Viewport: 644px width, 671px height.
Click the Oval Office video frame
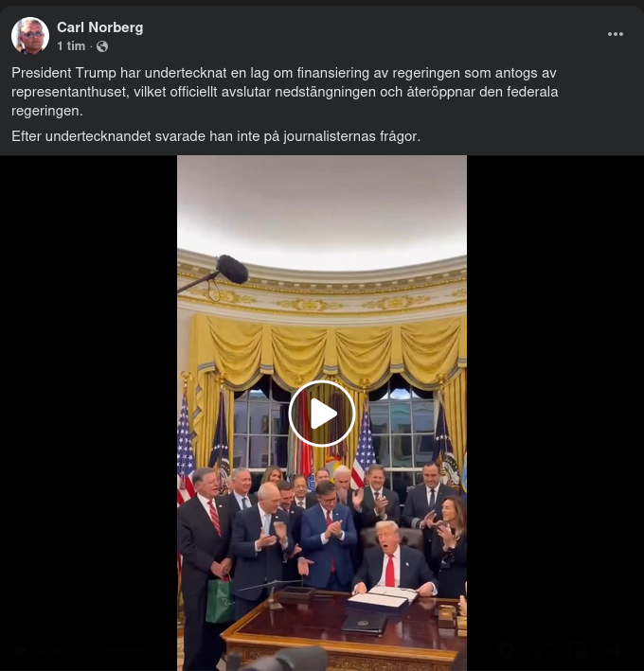click(x=322, y=414)
